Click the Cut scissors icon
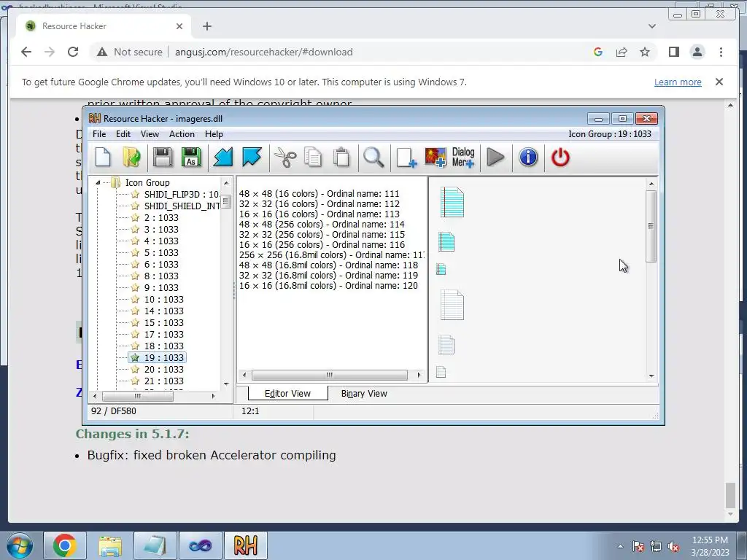747x560 pixels. [x=285, y=157]
